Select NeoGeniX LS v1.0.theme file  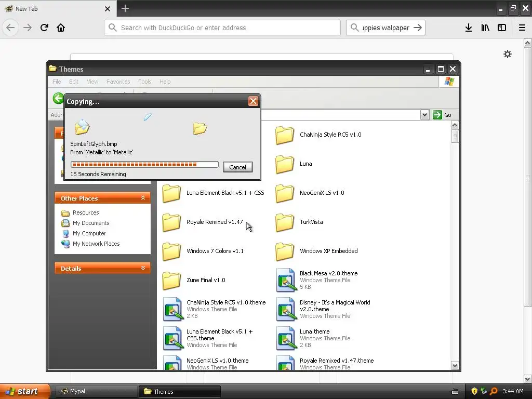pos(206,363)
